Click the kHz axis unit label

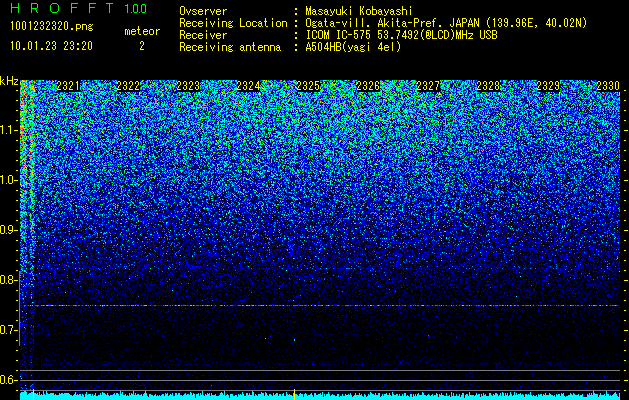click(x=9, y=81)
